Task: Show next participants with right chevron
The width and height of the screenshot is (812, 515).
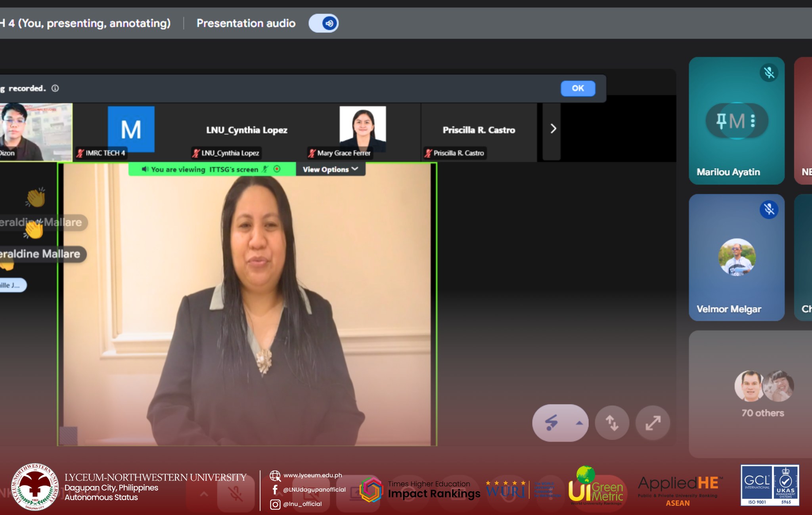Action: tap(553, 129)
